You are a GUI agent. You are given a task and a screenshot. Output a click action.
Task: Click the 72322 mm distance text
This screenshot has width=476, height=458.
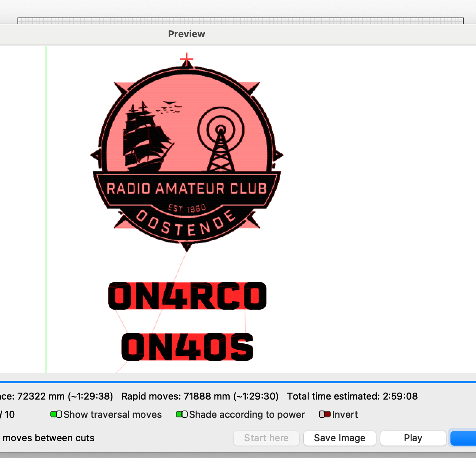[x=57, y=396]
